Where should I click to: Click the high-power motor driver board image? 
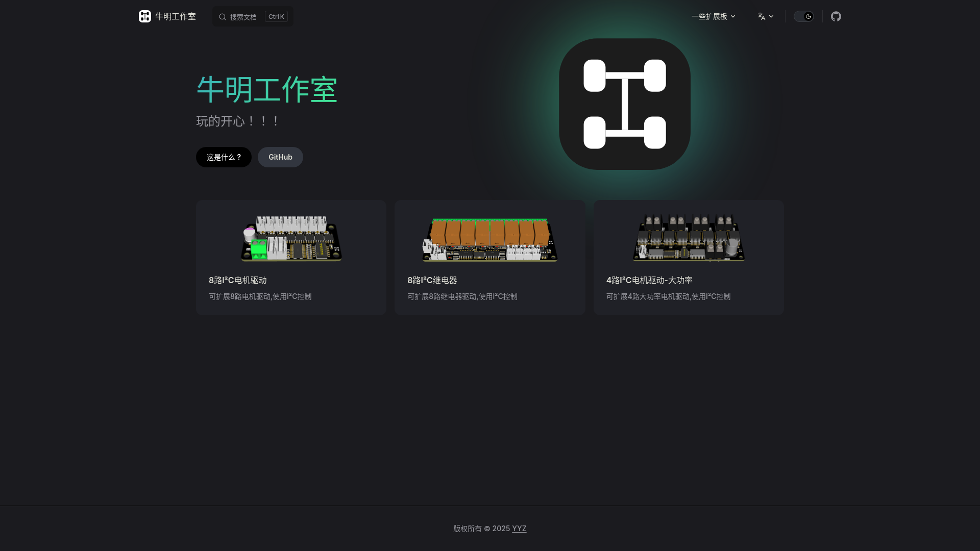[689, 238]
